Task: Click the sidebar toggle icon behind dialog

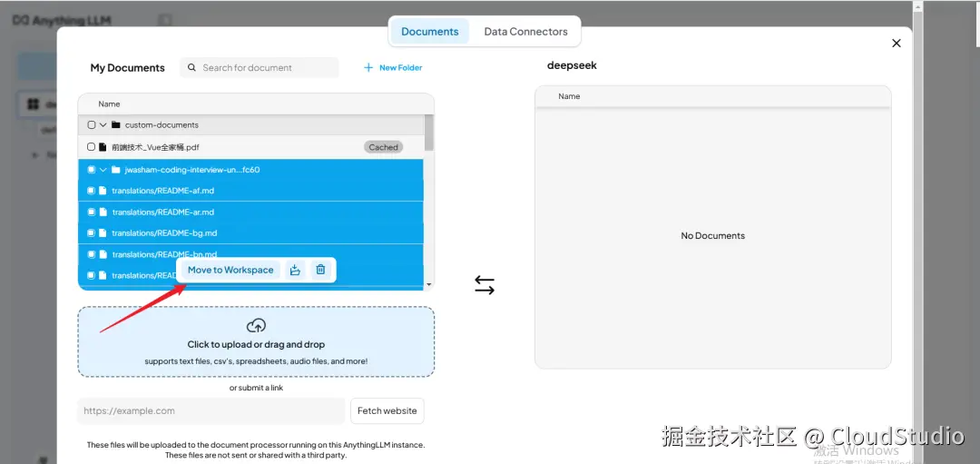Action: [164, 20]
